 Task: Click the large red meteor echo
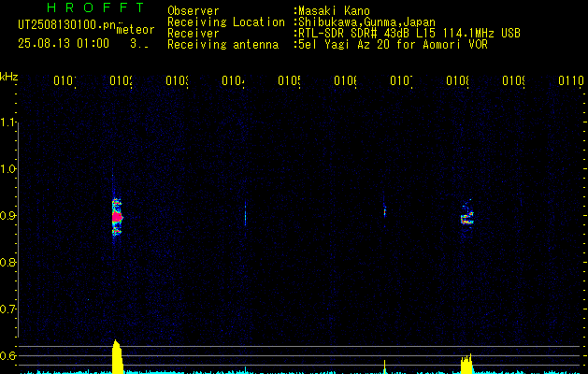coord(117,217)
